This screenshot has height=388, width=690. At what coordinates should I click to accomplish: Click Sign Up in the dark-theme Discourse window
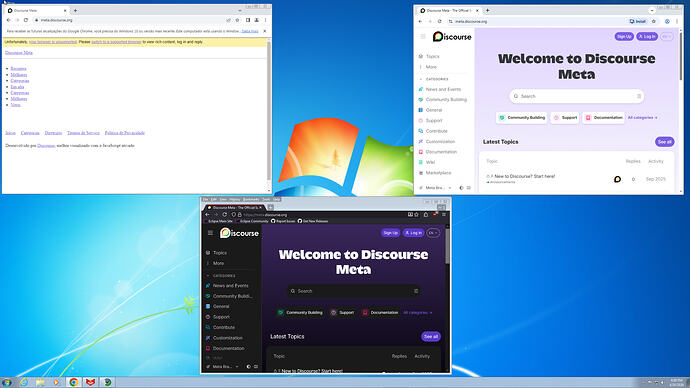(x=390, y=233)
